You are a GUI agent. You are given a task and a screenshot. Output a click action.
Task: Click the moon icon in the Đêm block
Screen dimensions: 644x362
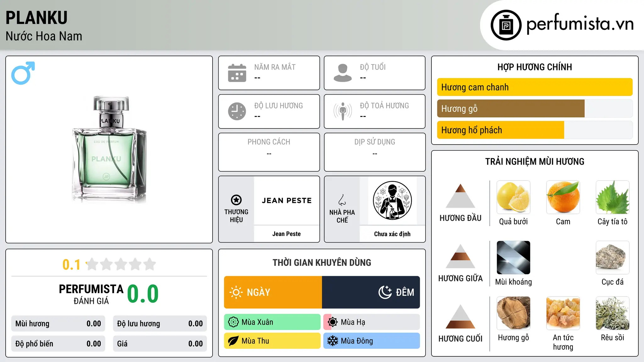[x=385, y=292]
